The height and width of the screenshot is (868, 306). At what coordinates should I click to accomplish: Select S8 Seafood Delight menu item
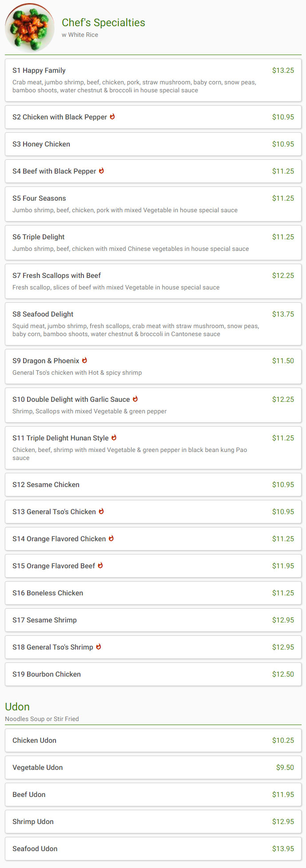pos(153,324)
